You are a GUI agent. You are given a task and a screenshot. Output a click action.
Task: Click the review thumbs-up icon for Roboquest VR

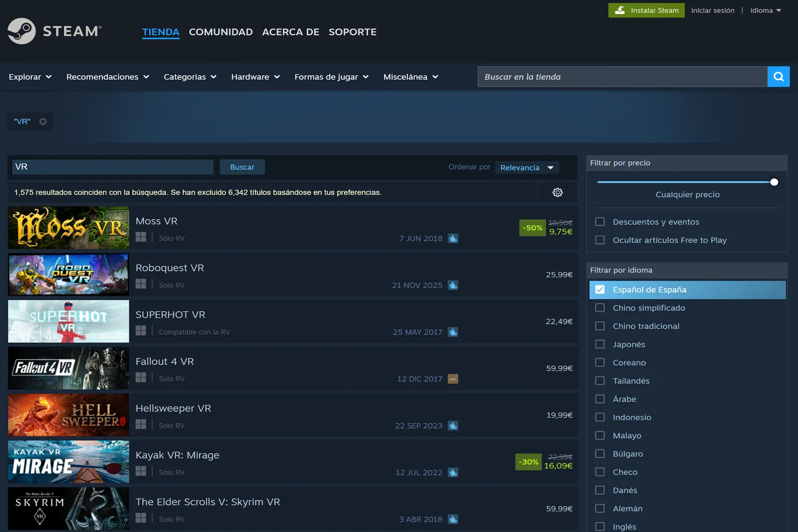pyautogui.click(x=453, y=285)
